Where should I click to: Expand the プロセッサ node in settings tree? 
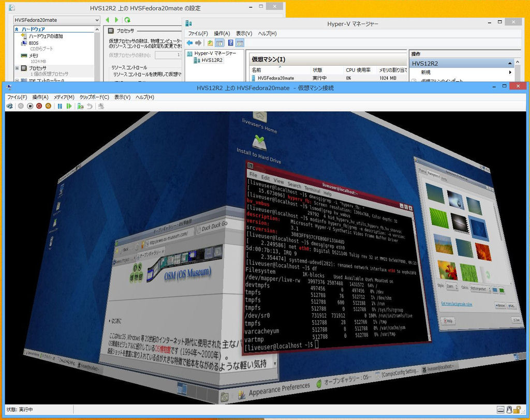coord(17,68)
